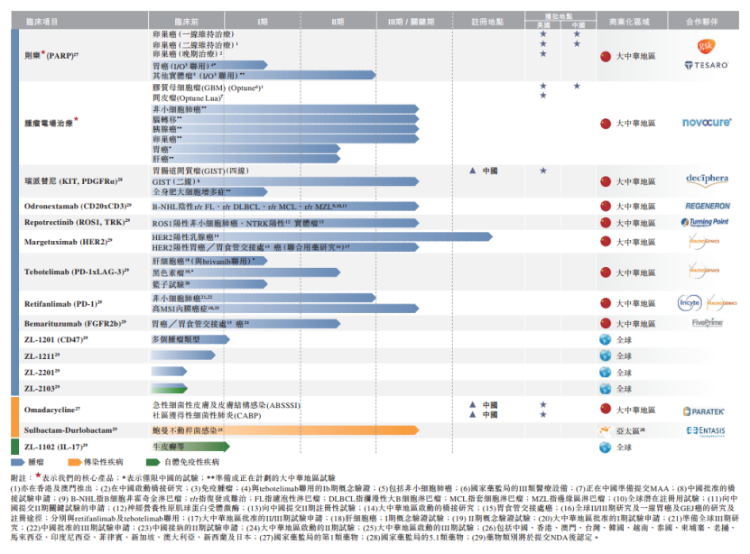This screenshot has height=554, width=750.
Task: Open the PARATEK logo
Action: (704, 411)
